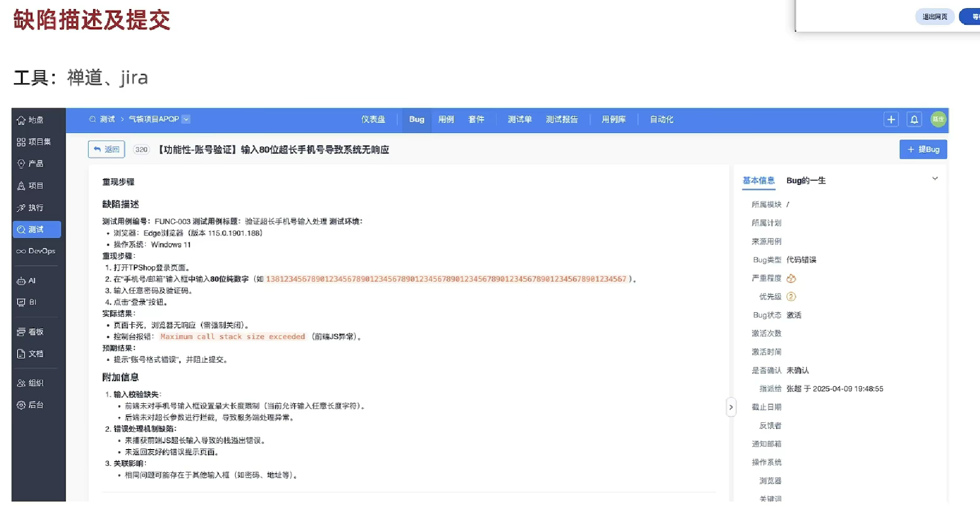
Task: Open DevOps in sidebar
Action: (36, 251)
